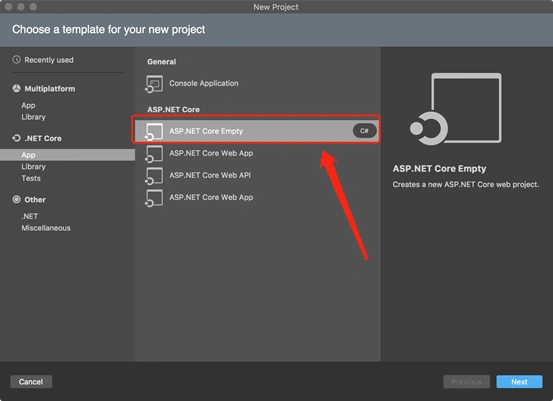The width and height of the screenshot is (553, 401).
Task: Select App under Multiplatform
Action: [28, 105]
